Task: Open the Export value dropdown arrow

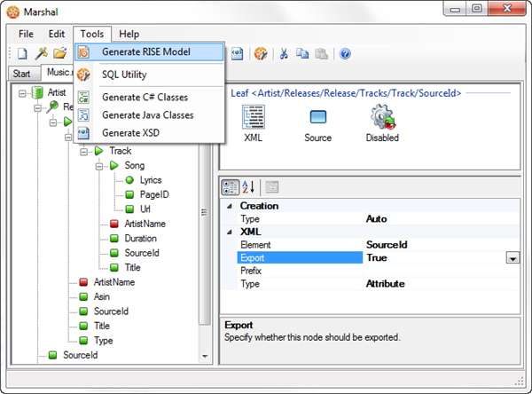Action: [512, 258]
